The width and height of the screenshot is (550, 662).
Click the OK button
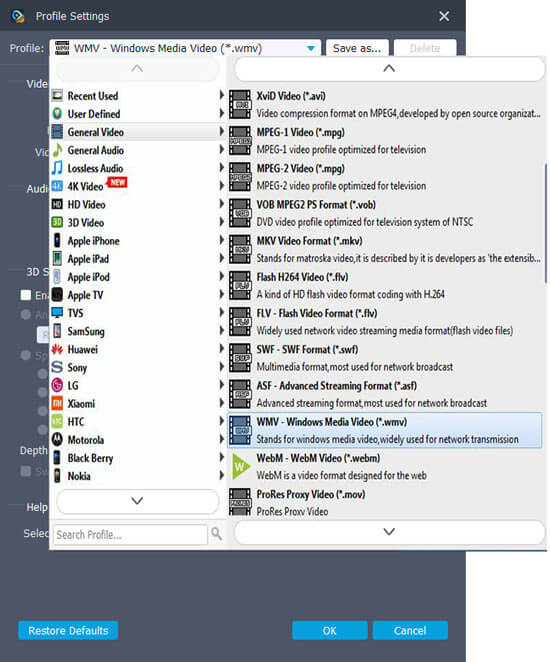pyautogui.click(x=330, y=630)
